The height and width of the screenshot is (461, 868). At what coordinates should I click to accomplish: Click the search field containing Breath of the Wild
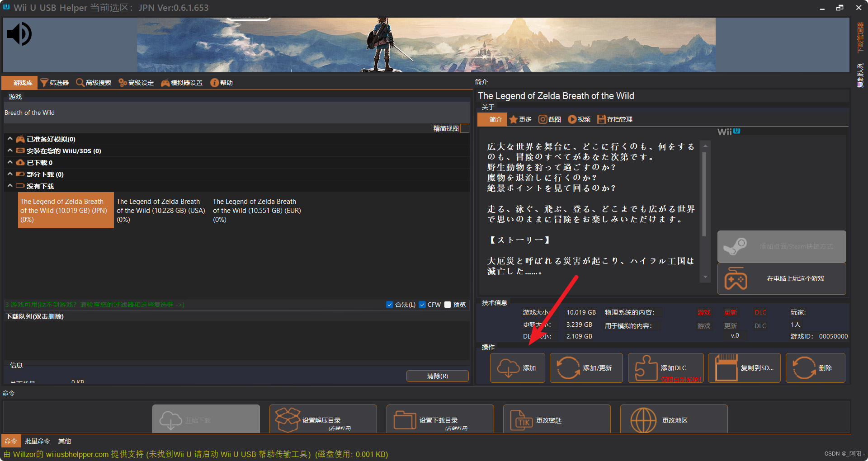tap(236, 113)
